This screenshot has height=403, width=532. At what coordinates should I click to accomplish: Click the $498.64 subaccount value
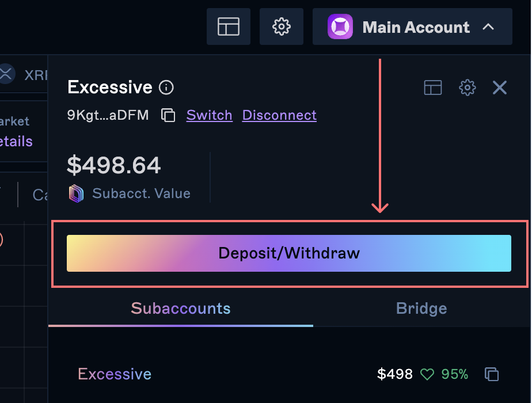114,166
